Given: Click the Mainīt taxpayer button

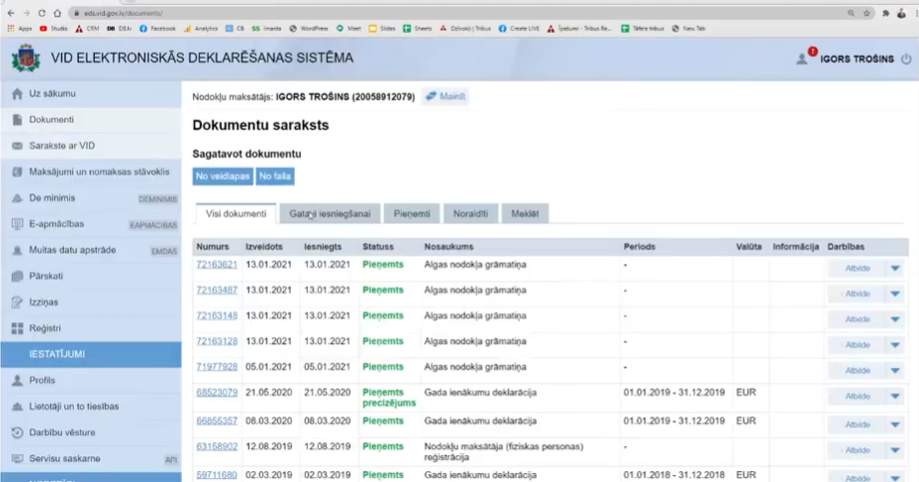Looking at the screenshot, I should [445, 97].
